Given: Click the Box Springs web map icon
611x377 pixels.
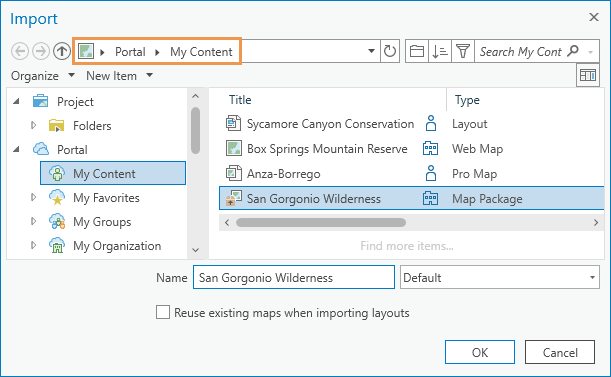Looking at the screenshot, I should pyautogui.click(x=233, y=148).
